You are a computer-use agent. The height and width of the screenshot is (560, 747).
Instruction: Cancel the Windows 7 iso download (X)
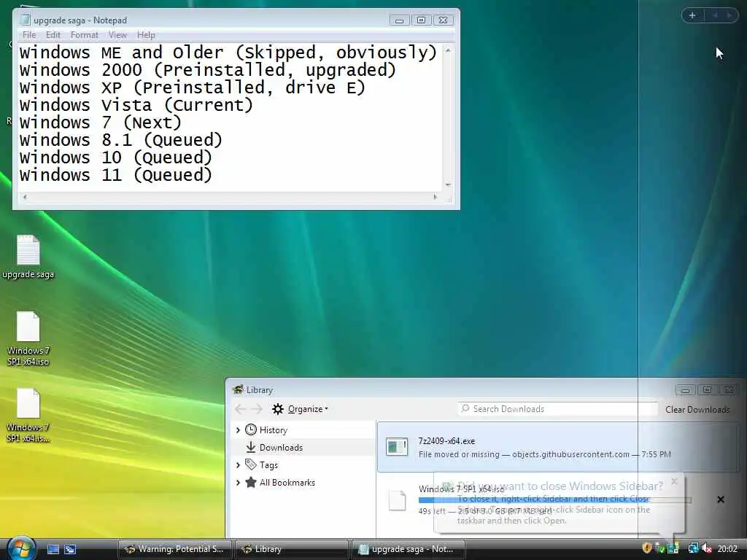point(720,499)
